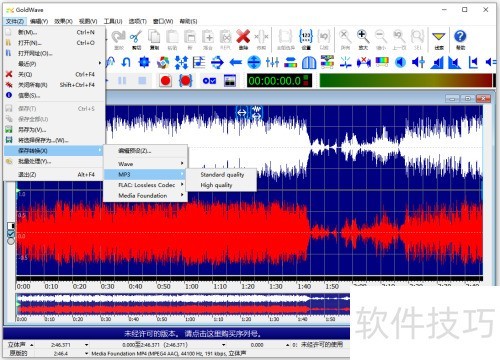Click the zoom in magnifier icon
500x360 pixels.
(x=363, y=37)
